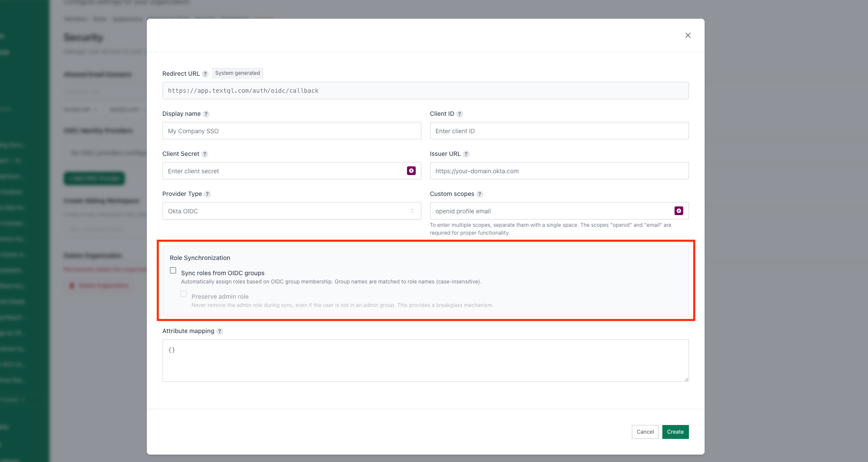This screenshot has width=868, height=462.
Task: Open Client ID help icon
Action: point(460,114)
